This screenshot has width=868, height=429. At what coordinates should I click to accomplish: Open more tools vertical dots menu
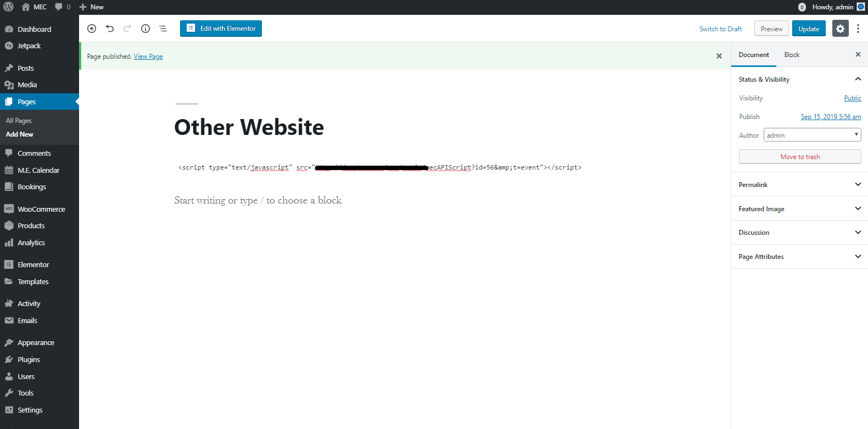point(858,29)
